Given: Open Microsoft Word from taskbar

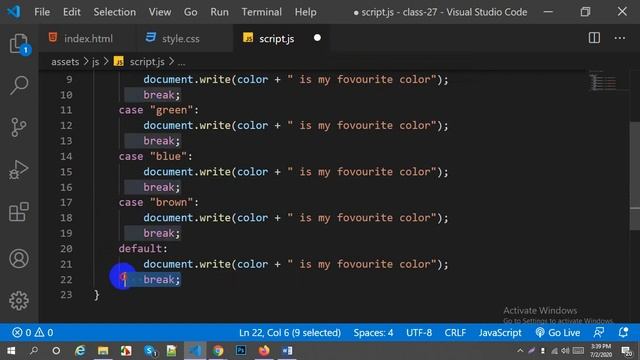Looking at the screenshot, I should 287,351.
